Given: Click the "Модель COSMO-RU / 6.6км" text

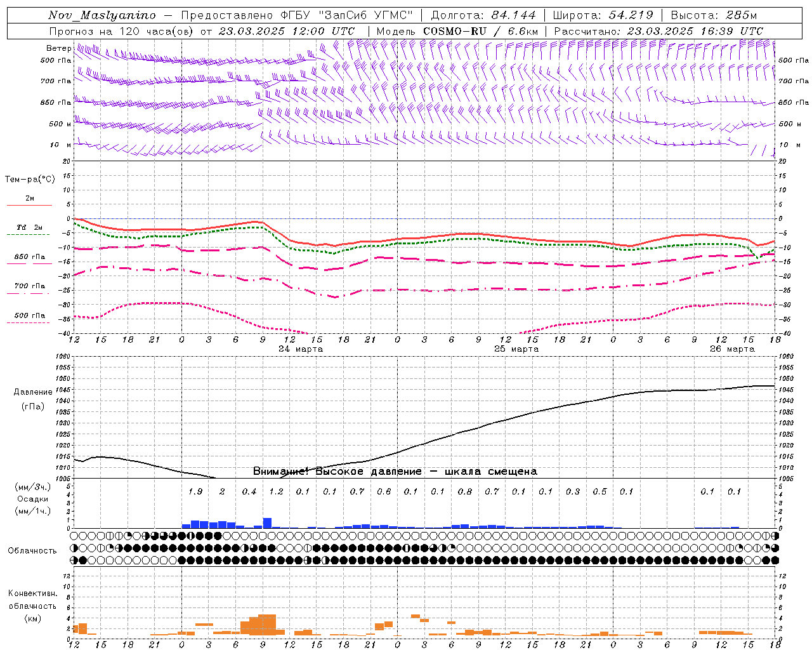Looking at the screenshot, I should 457,31.
